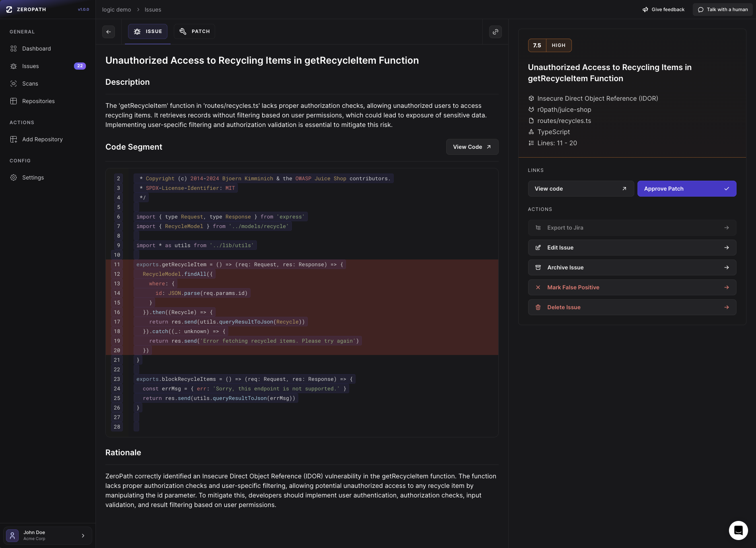Expand the John Doe account chevron
The width and height of the screenshot is (756, 548).
83,536
